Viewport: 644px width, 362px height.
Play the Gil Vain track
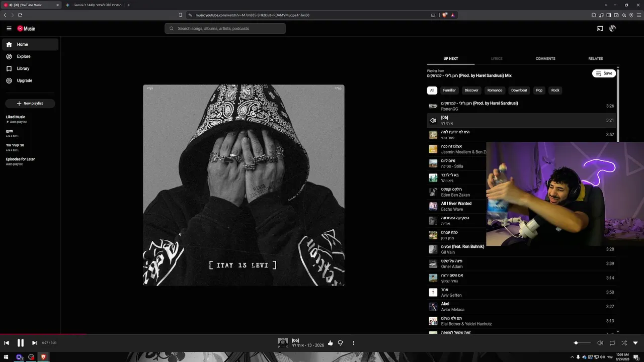click(x=522, y=249)
